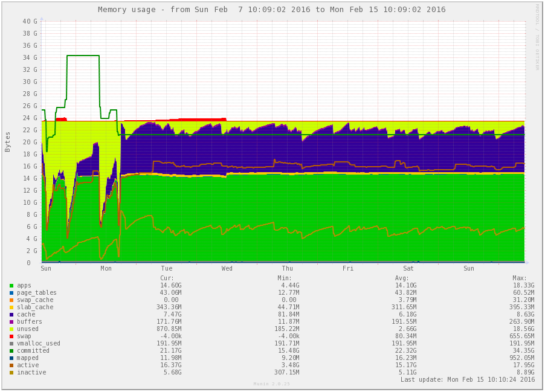Click the active legend label
The image size is (545, 392).
pos(28,365)
